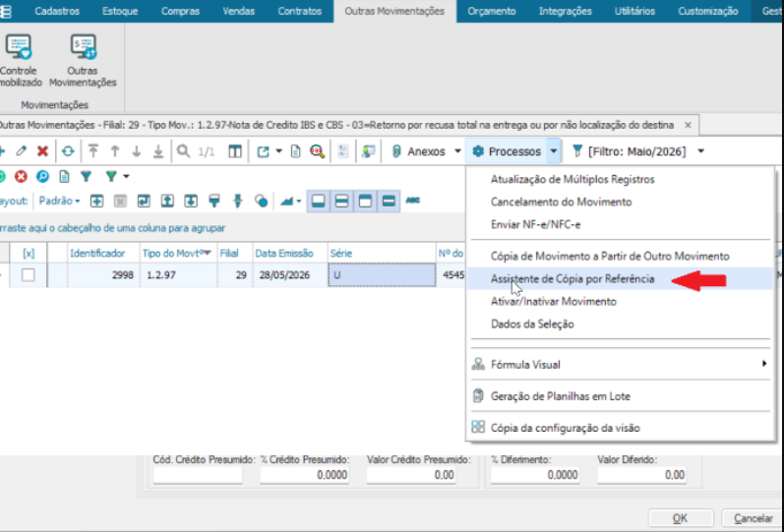Select Enviar NF-e/NFC-e menu entry

coord(620,224)
